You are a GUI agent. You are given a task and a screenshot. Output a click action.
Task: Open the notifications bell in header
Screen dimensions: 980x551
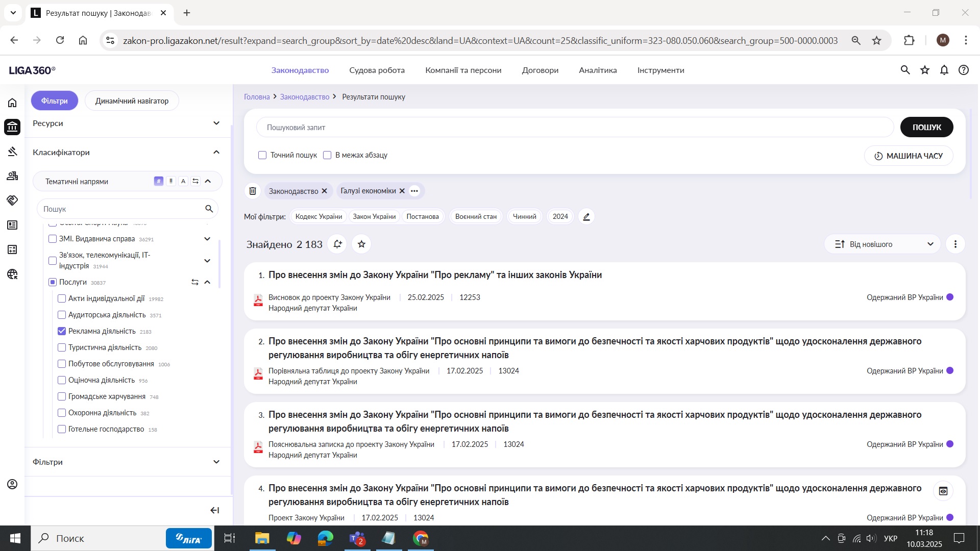click(x=944, y=70)
